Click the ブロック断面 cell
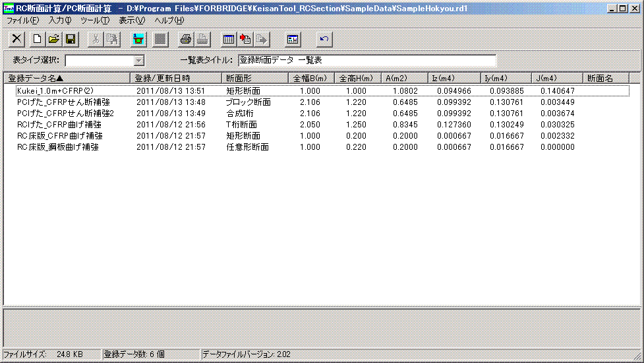Viewport: 644px width, 363px height. [x=249, y=102]
